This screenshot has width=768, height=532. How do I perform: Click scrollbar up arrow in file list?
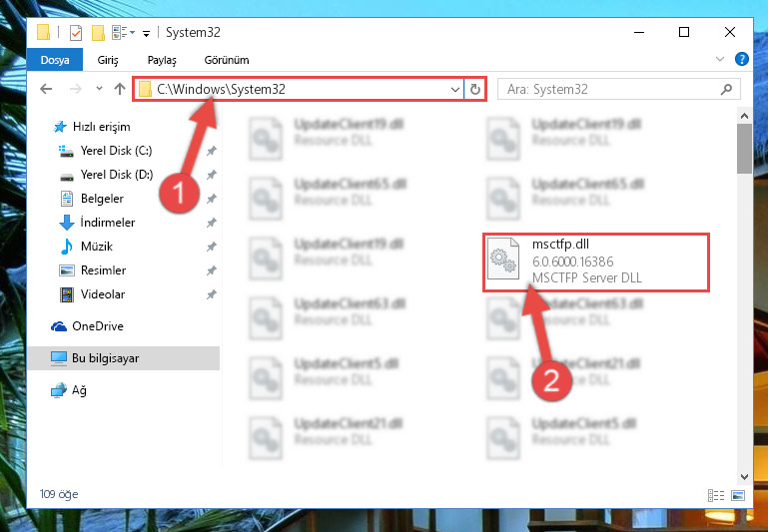tap(744, 117)
